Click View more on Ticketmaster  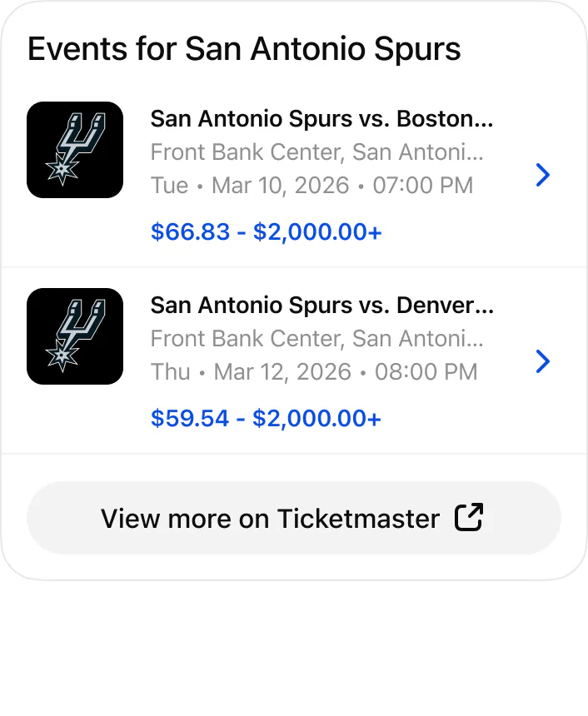pyautogui.click(x=293, y=517)
